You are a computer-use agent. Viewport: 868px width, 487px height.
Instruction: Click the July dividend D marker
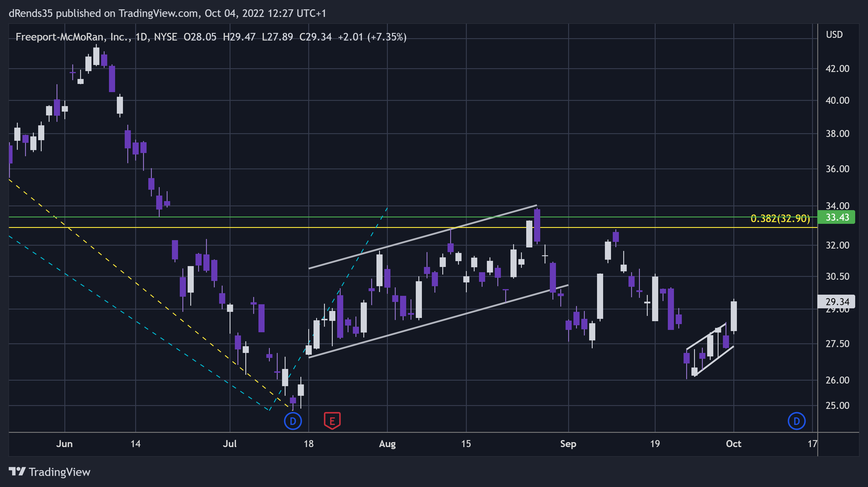click(293, 421)
